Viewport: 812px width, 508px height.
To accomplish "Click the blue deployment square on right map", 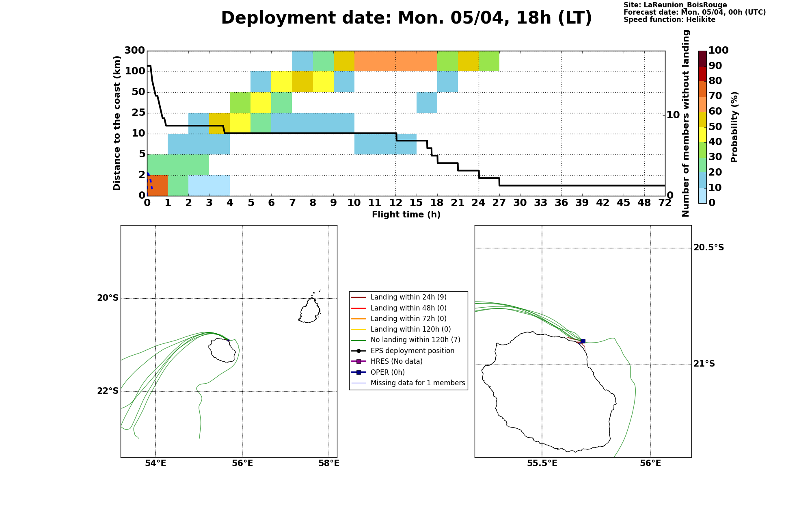I will (583, 341).
